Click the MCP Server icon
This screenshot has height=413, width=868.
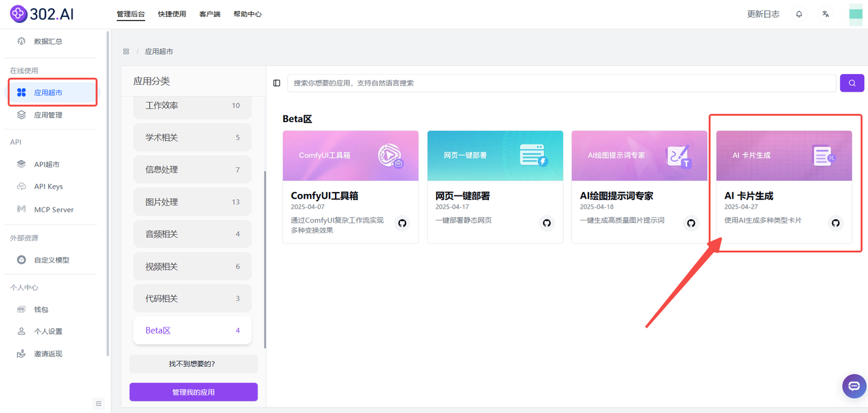tap(22, 210)
